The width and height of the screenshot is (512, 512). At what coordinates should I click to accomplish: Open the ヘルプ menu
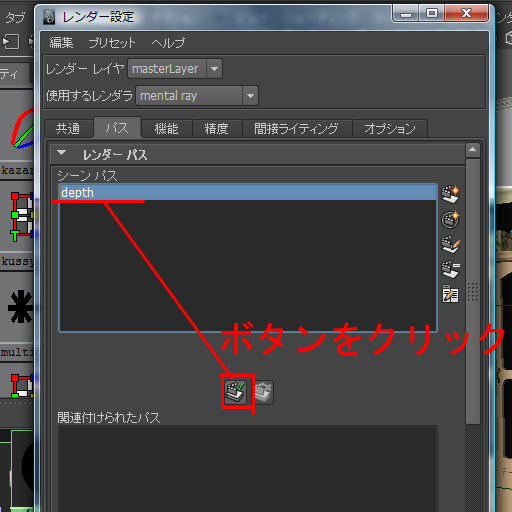tap(168, 43)
